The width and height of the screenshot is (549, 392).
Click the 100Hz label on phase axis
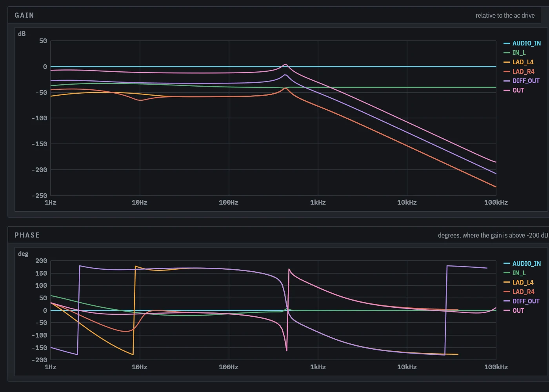pos(229,367)
